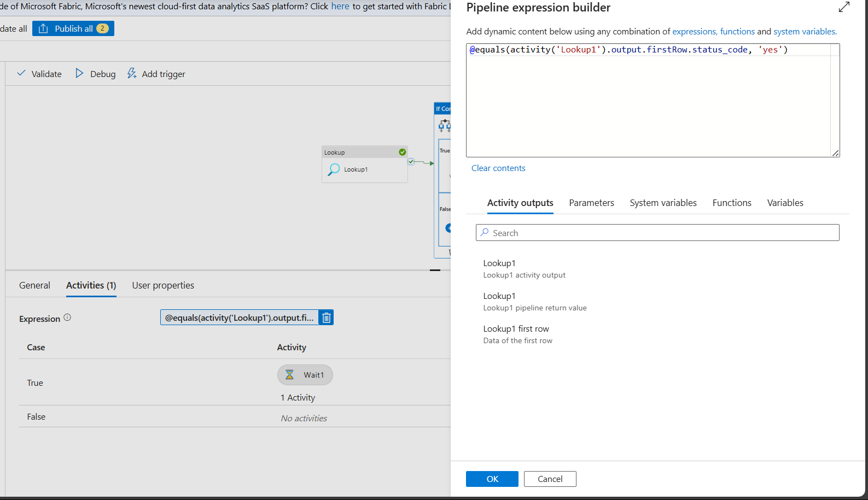
Task: Select the Lookup1 activity node on canvas
Action: pyautogui.click(x=365, y=164)
